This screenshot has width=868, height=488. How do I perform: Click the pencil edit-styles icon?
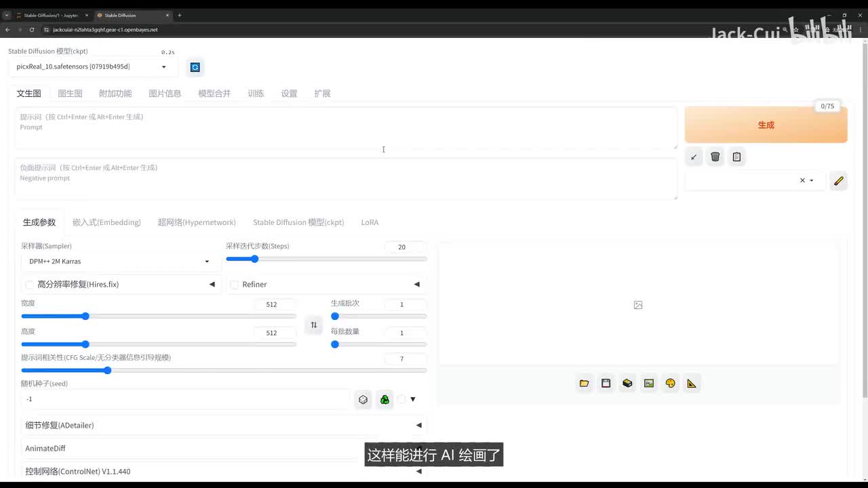[x=838, y=181]
